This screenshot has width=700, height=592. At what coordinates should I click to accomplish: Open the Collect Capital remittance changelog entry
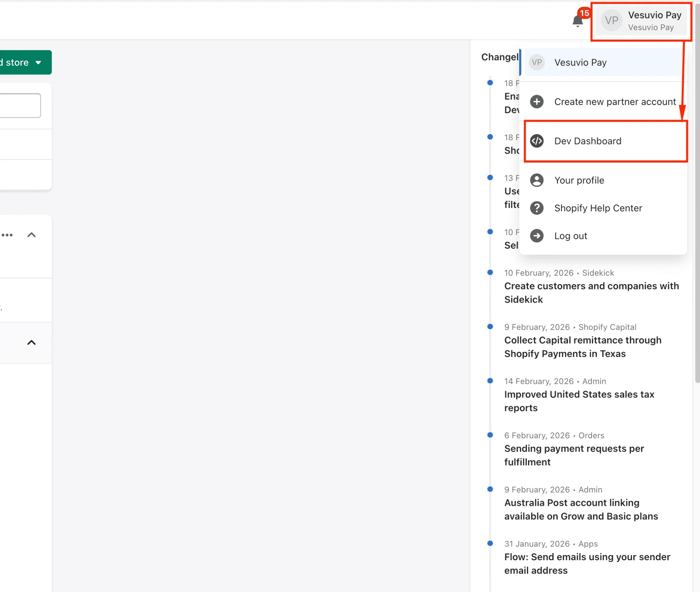point(582,346)
